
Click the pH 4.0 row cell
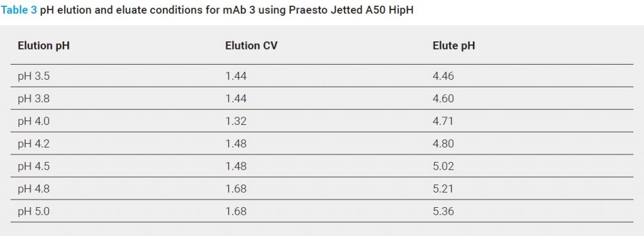tap(34, 121)
